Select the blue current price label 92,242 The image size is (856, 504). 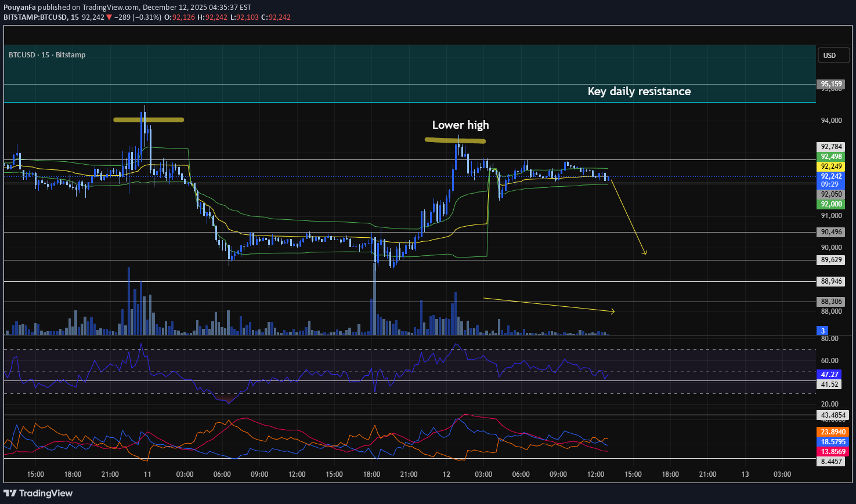pos(830,176)
